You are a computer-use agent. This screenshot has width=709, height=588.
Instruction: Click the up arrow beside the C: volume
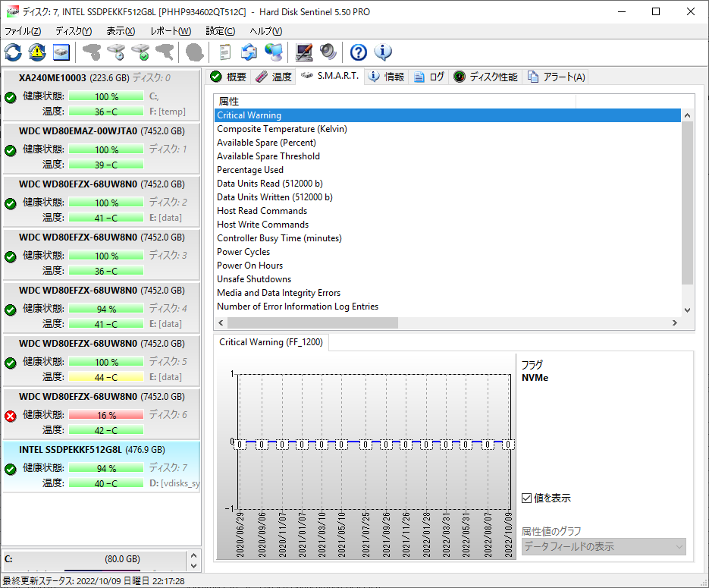pyautogui.click(x=193, y=555)
